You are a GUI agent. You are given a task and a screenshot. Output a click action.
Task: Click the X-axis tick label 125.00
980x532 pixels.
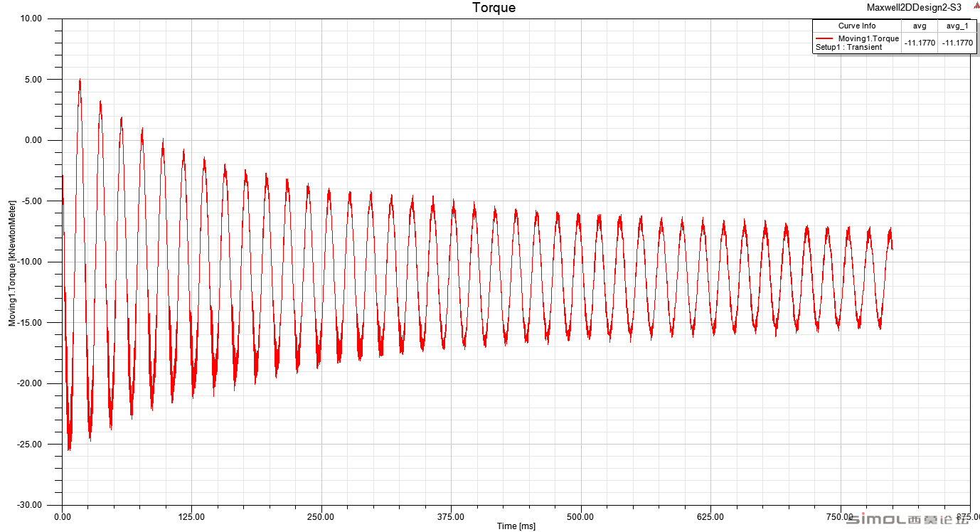pyautogui.click(x=192, y=516)
